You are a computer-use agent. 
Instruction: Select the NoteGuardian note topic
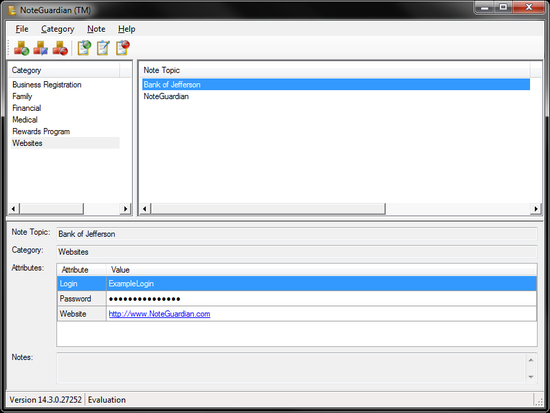coord(166,96)
